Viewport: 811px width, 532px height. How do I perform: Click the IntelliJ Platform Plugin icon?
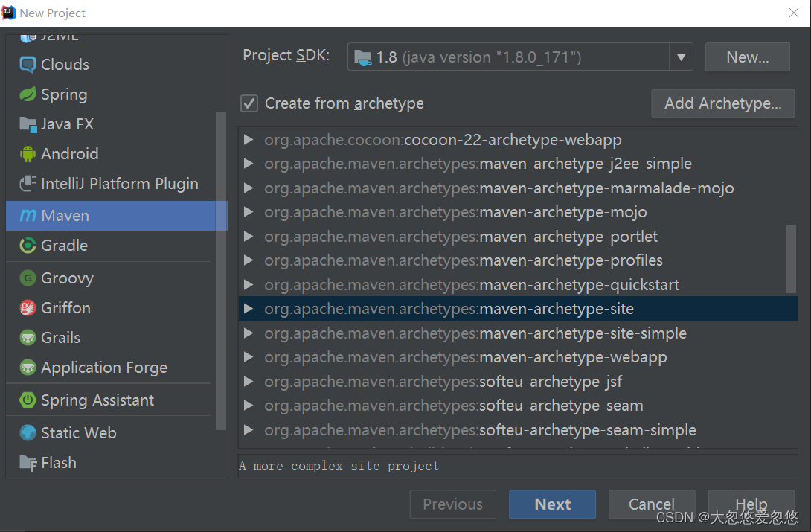[x=28, y=184]
